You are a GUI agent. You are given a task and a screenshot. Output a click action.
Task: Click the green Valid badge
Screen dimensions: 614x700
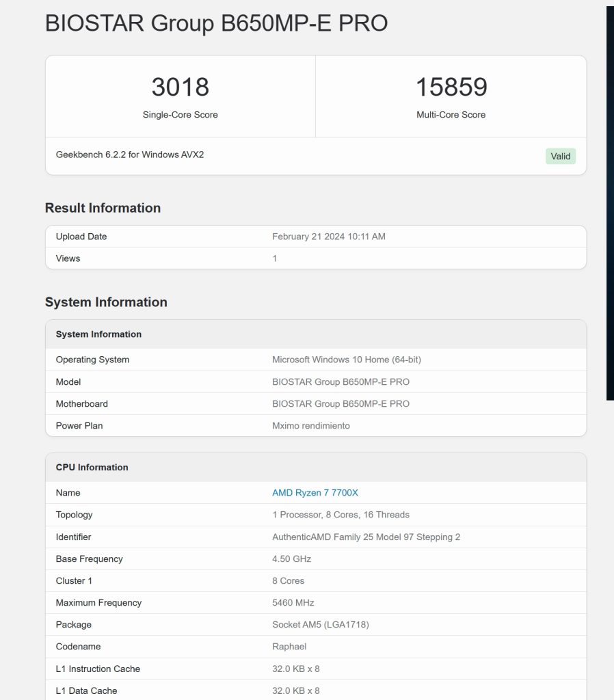(x=561, y=157)
